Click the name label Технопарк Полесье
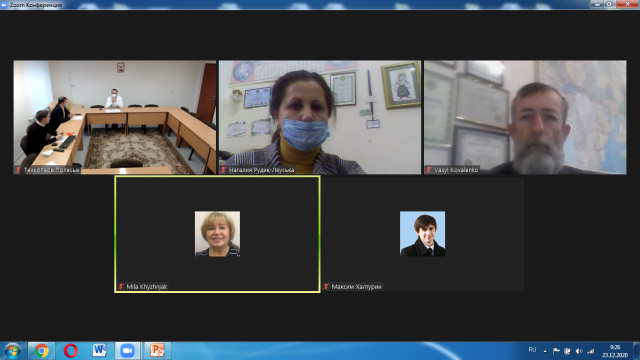The image size is (640, 360). (x=51, y=170)
